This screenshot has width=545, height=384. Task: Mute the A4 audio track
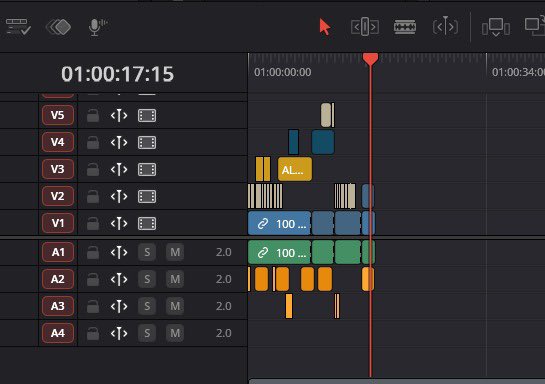(175, 333)
